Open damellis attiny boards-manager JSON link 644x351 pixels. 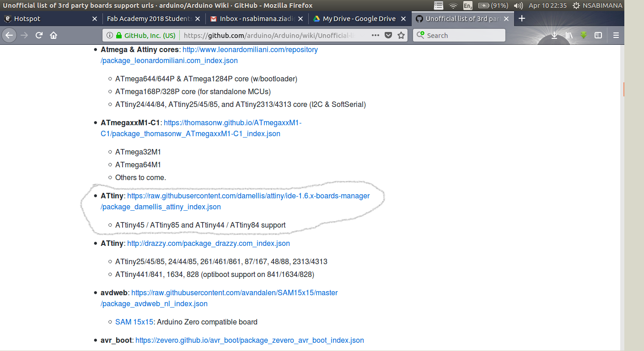(x=235, y=201)
